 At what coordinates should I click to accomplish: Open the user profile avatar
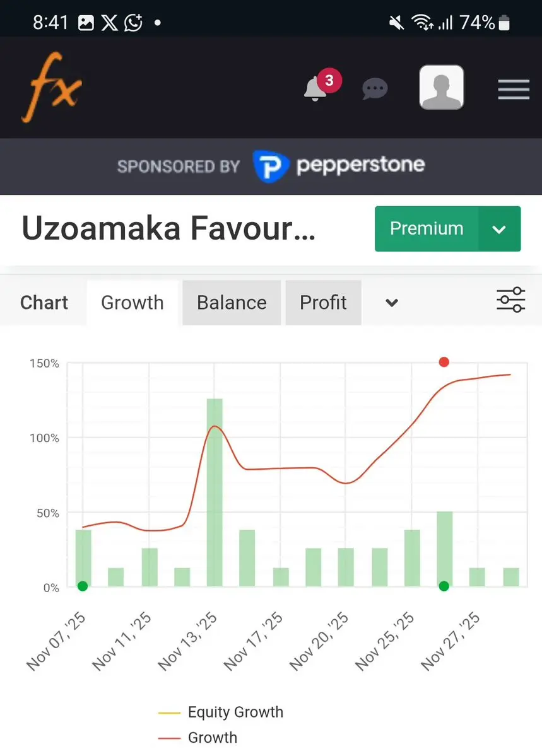click(442, 87)
